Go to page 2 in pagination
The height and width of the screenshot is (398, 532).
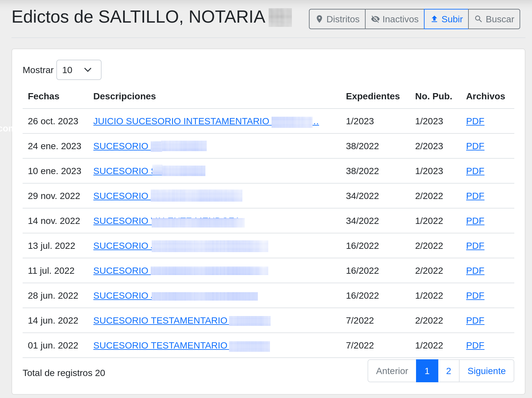point(449,371)
